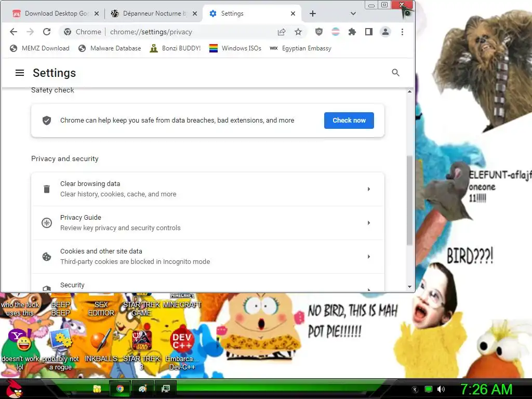
Task: Bookmark this tab with the star icon
Action: tap(298, 32)
